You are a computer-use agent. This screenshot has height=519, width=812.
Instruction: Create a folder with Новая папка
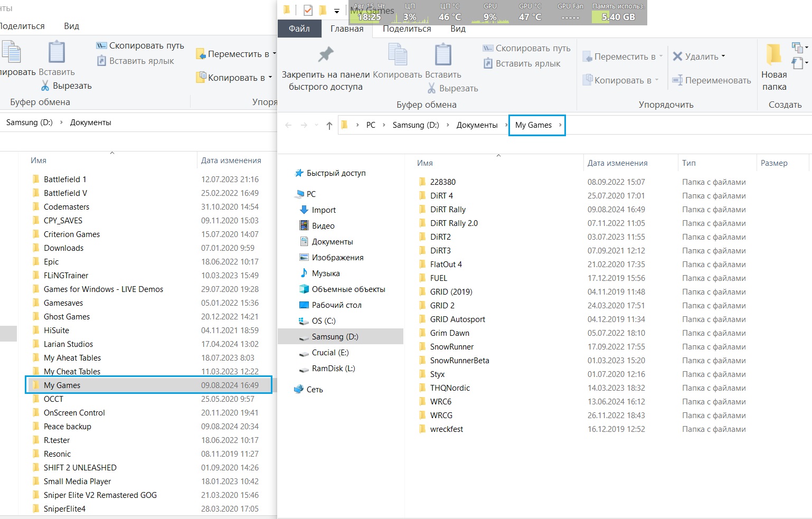coord(774,67)
